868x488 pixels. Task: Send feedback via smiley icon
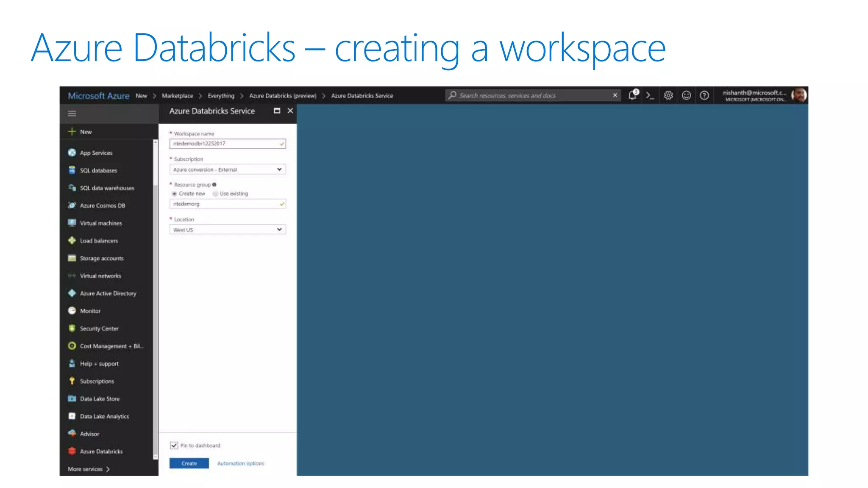[686, 95]
